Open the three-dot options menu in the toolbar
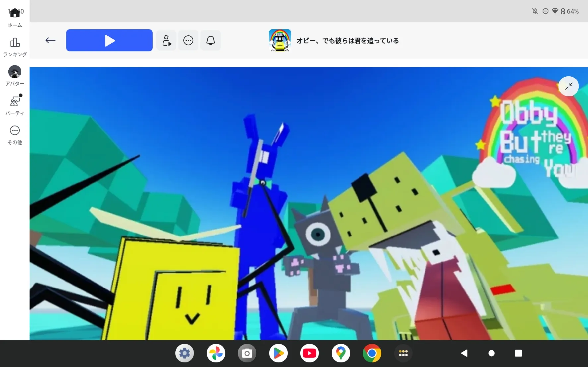 click(188, 40)
